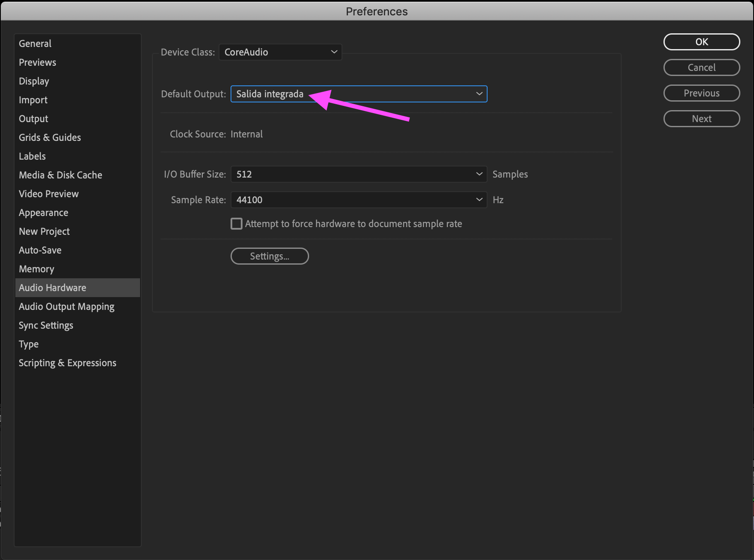This screenshot has width=754, height=560.
Task: Open the Device Class dropdown
Action: click(281, 52)
